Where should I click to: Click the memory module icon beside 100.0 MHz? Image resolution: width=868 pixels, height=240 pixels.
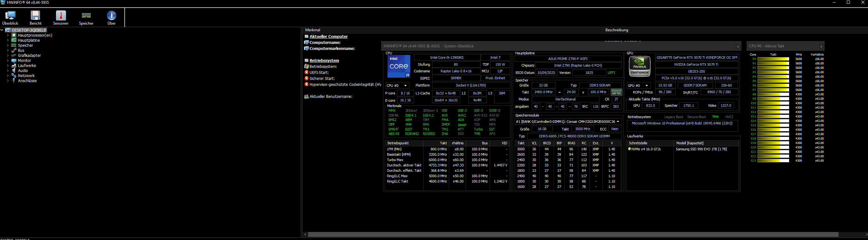pos(616,92)
